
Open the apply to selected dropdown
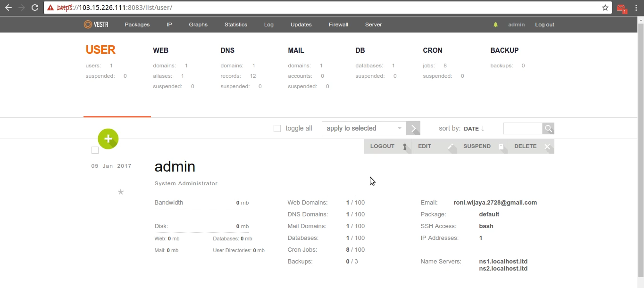[x=363, y=128]
